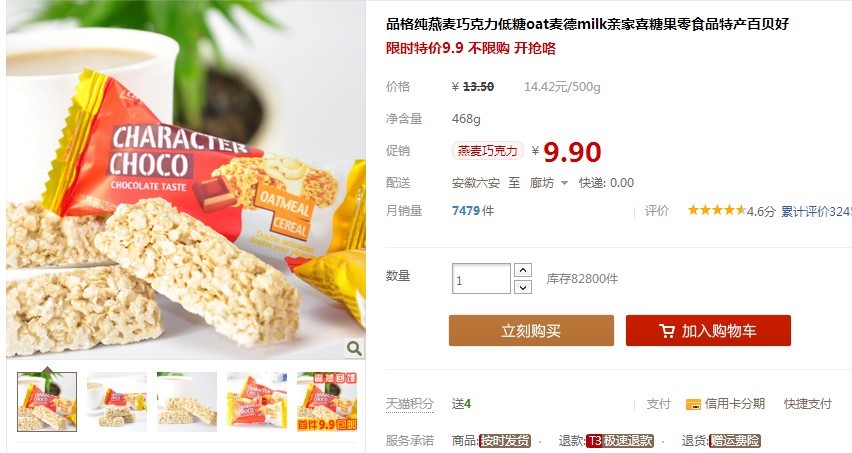Increase quantity with the up arrow
852x453 pixels.
click(523, 270)
